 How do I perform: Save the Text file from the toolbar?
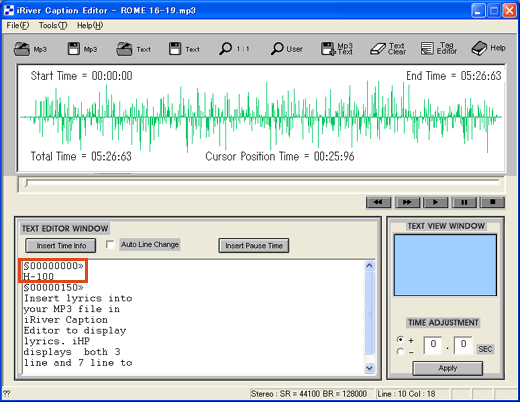tap(184, 49)
